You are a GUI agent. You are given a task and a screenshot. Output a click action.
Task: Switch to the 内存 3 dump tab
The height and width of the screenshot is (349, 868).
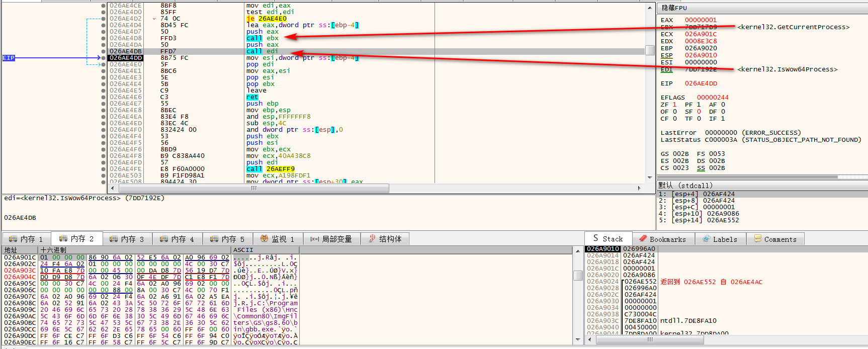coord(128,239)
